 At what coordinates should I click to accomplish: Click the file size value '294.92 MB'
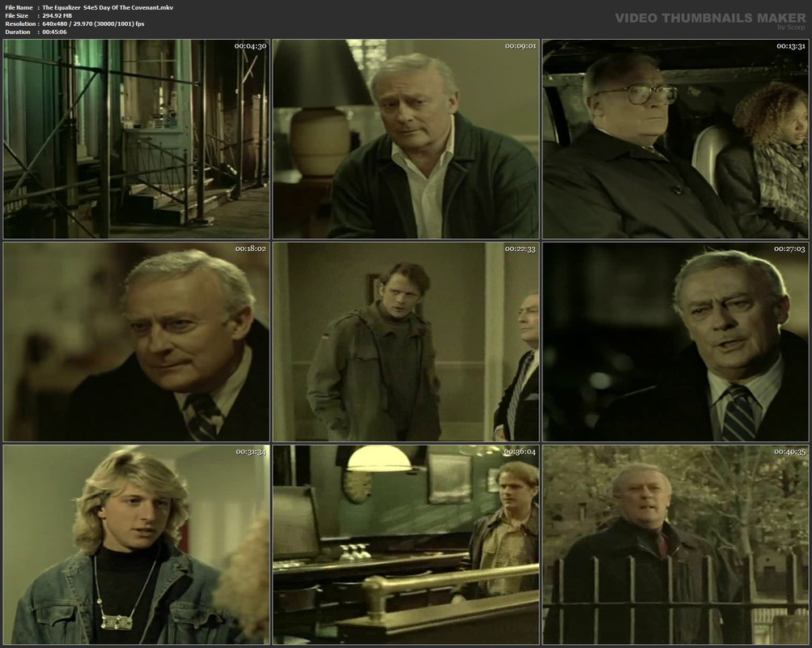(57, 15)
